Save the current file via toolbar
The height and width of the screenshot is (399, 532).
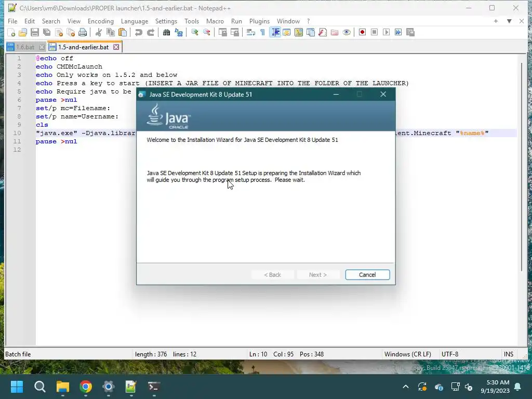point(35,32)
